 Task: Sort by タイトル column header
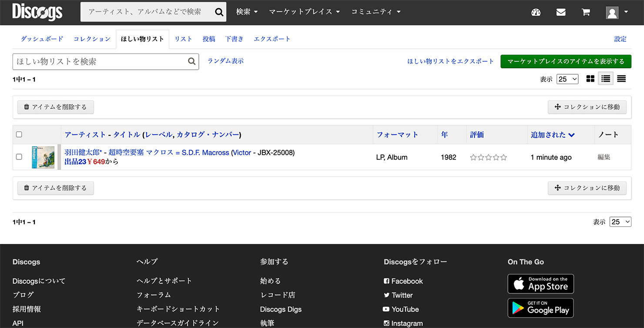127,135
